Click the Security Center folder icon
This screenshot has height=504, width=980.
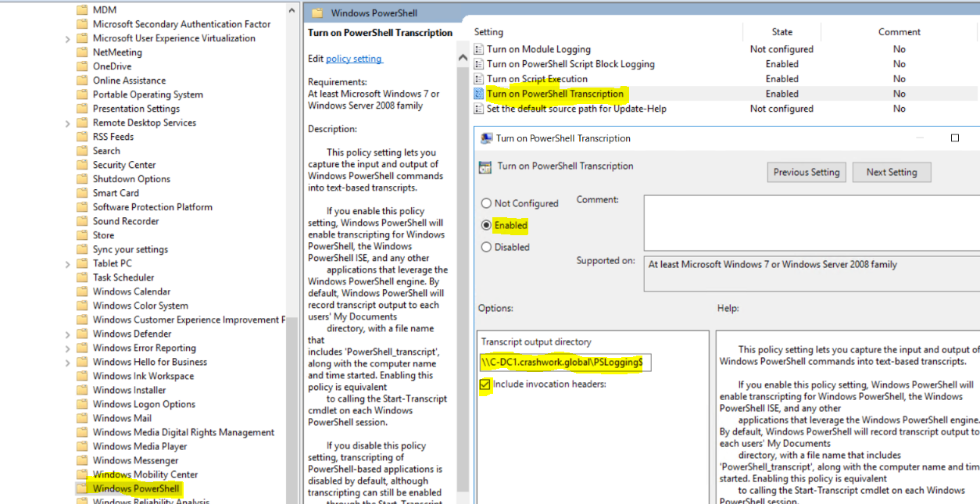tap(82, 165)
